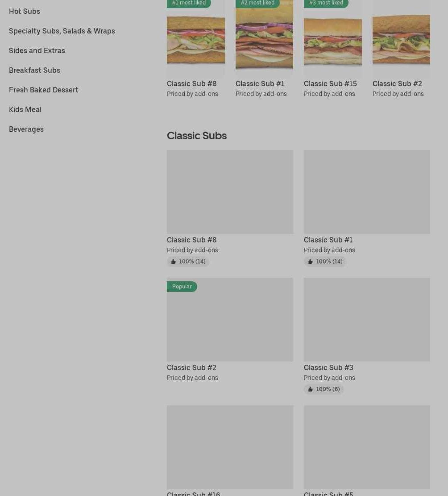Viewport: 448px width, 496px height.
Task: Click the Popular badge on Classic Sub #2
Action: (182, 286)
